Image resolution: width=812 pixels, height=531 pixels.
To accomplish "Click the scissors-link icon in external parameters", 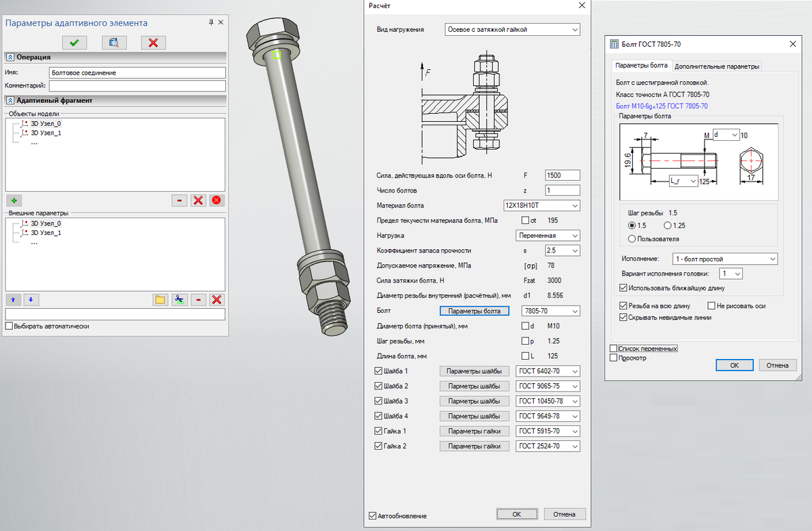I will coord(179,299).
